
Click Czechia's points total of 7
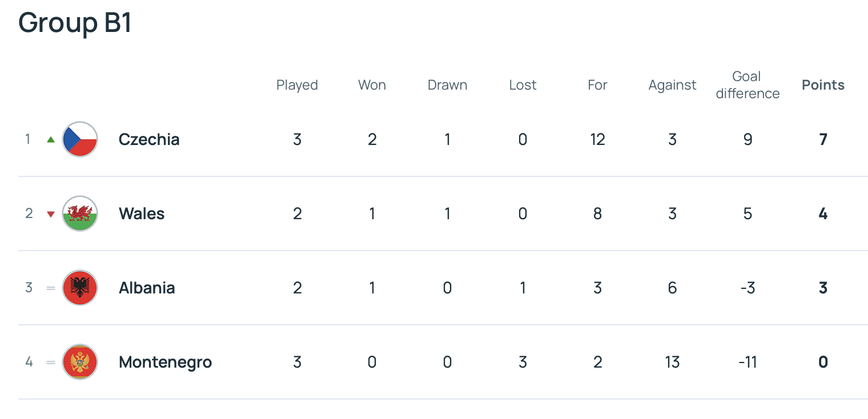[x=823, y=139]
